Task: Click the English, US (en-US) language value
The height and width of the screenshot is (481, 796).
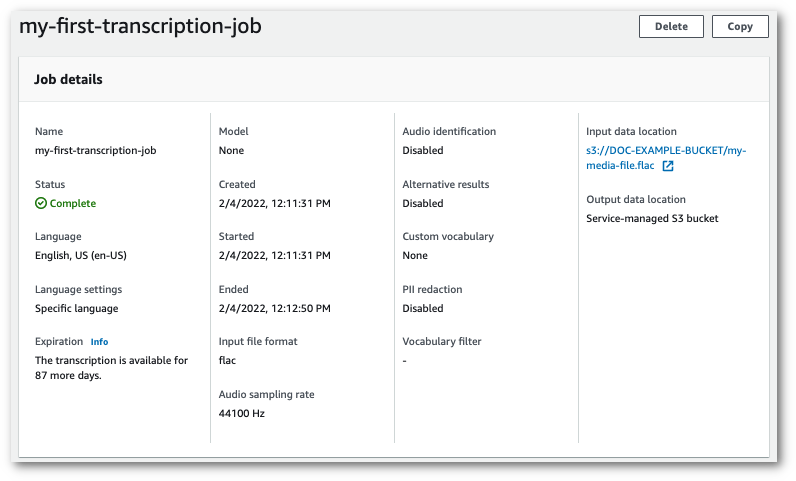Action: click(x=80, y=255)
